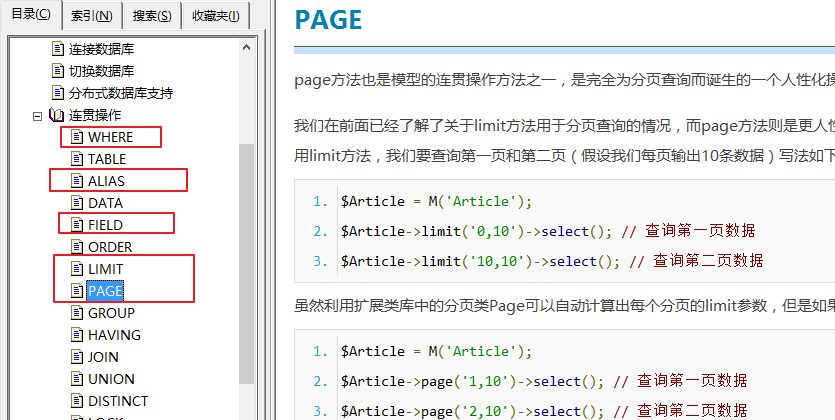Viewport: 835px width, 420px height.
Task: Click the page icon beside 分布式数据库支持
Action: click(58, 93)
